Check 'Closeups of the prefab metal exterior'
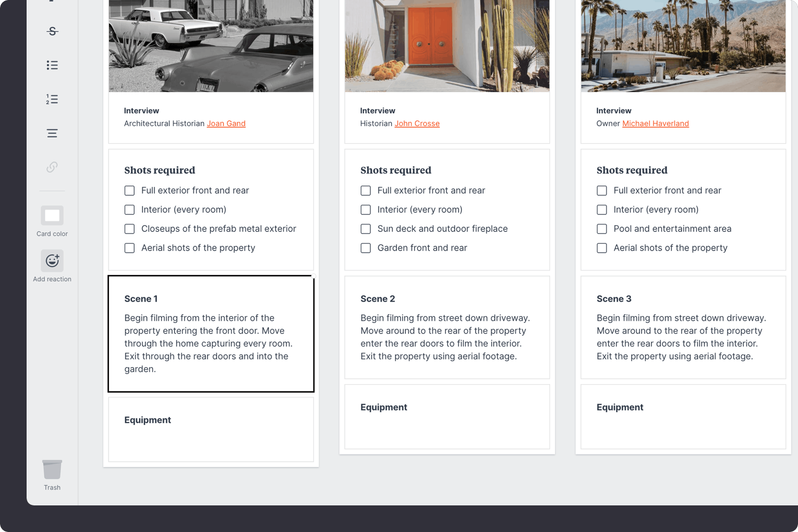798x532 pixels. click(x=129, y=229)
